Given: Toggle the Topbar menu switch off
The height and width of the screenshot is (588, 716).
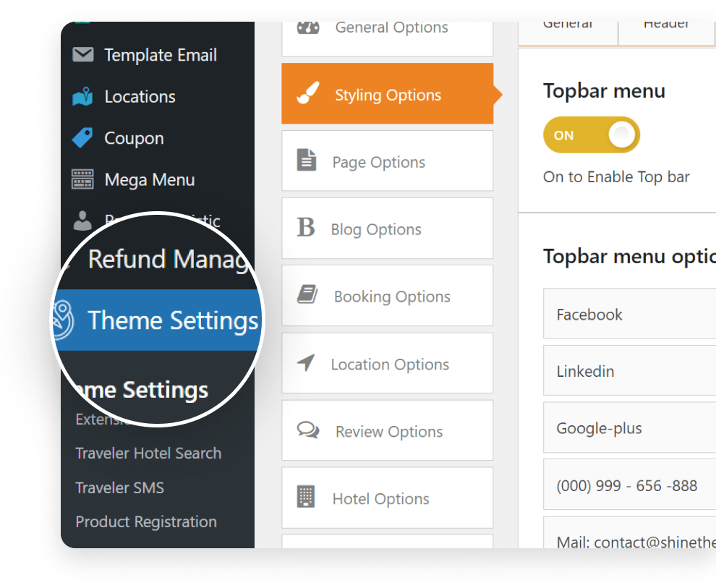Looking at the screenshot, I should (592, 135).
